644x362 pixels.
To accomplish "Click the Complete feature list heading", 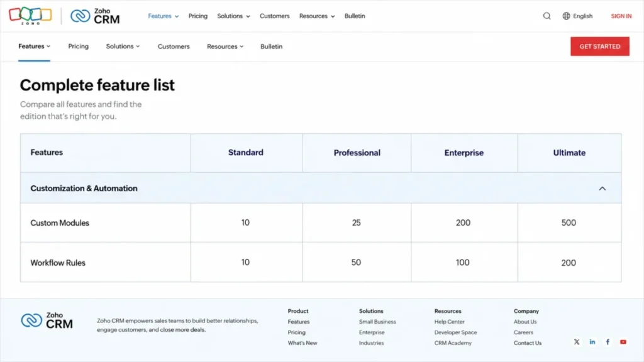I will pos(97,85).
